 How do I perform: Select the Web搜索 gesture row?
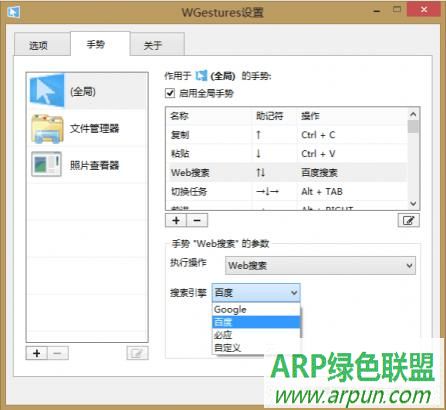pyautogui.click(x=287, y=173)
